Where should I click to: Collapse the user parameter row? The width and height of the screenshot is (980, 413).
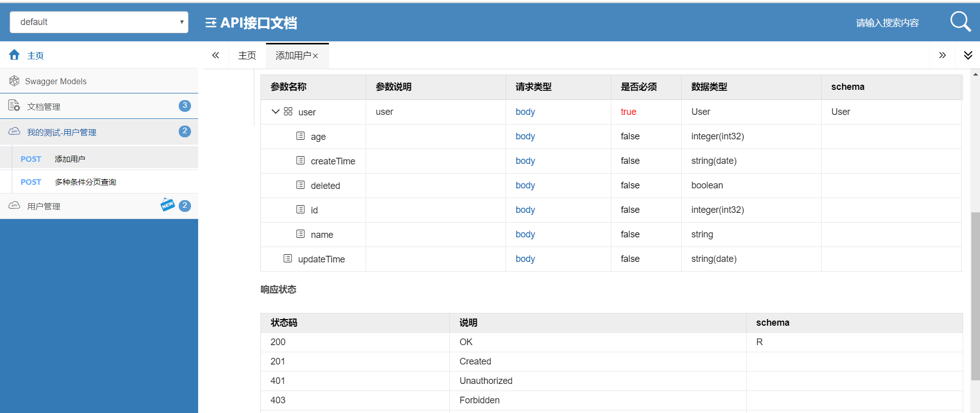click(x=275, y=111)
